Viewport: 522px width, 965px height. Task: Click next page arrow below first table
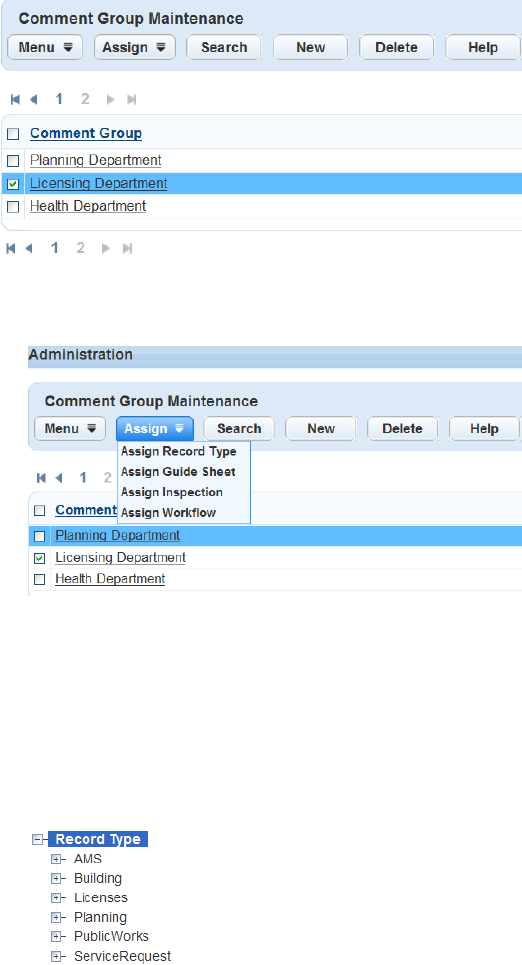pos(106,248)
